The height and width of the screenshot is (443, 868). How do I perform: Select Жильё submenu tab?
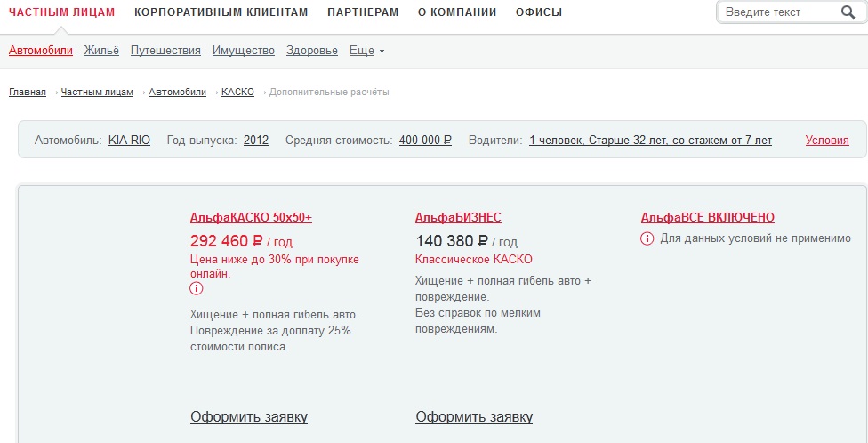pos(102,51)
